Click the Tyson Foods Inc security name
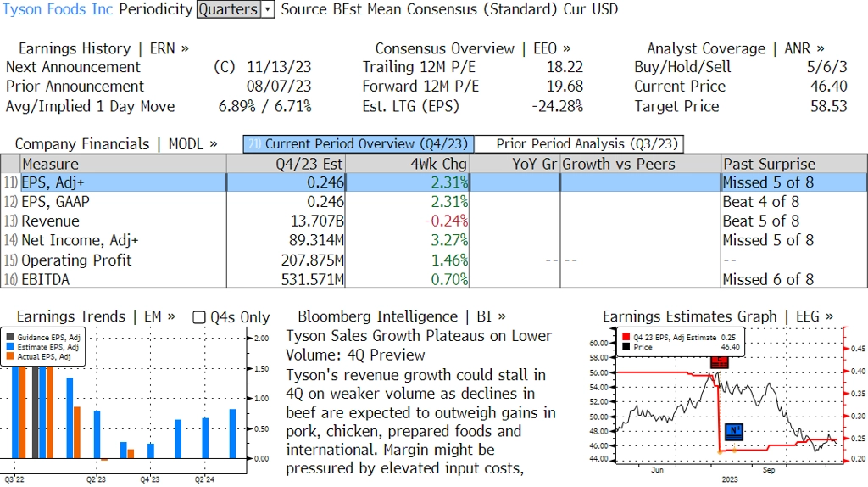Image resolution: width=868 pixels, height=487 pixels. point(58,9)
